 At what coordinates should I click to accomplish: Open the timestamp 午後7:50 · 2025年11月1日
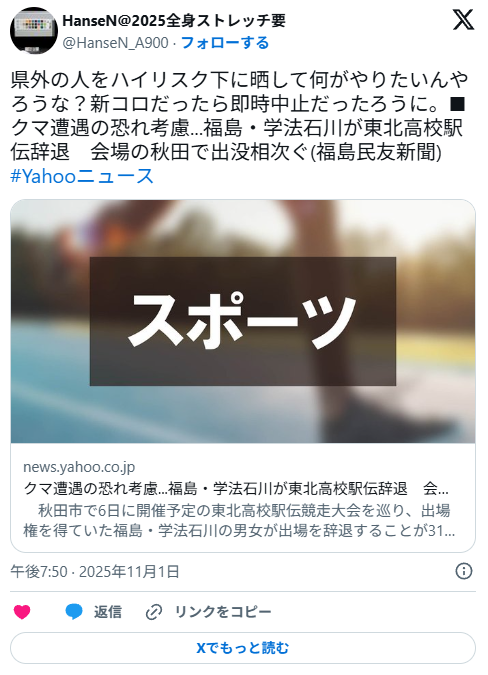coord(95,572)
